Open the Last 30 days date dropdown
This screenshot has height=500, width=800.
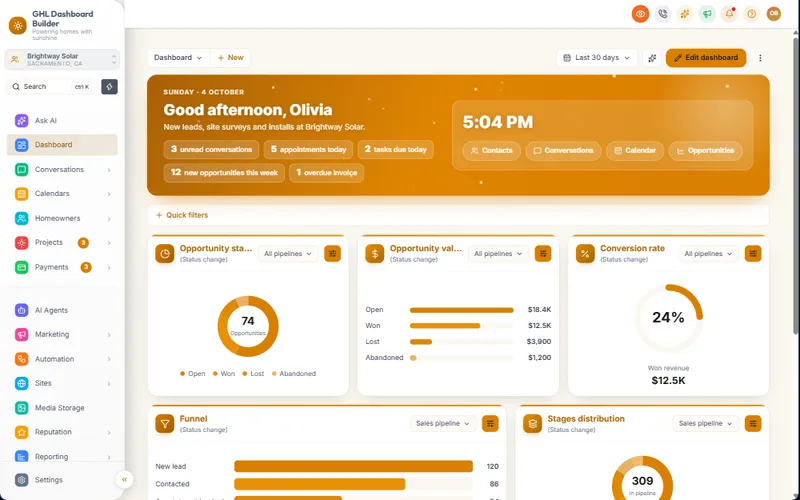point(596,58)
